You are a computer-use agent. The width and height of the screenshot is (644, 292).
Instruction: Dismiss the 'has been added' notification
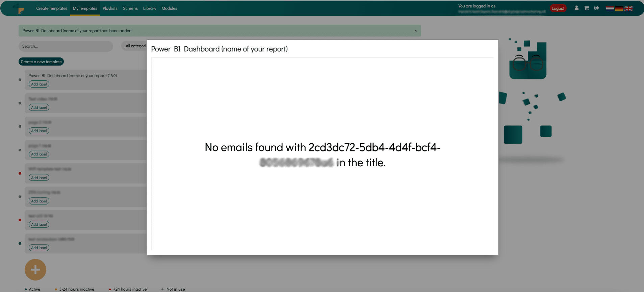coord(416,31)
